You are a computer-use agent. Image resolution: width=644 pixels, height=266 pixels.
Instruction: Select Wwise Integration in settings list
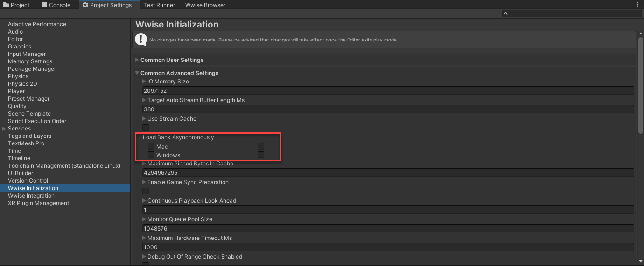31,196
